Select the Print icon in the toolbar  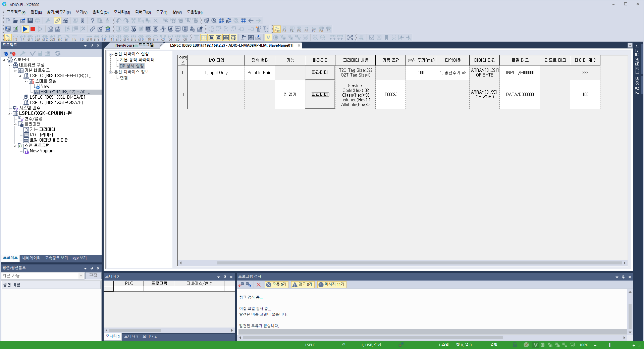click(38, 20)
